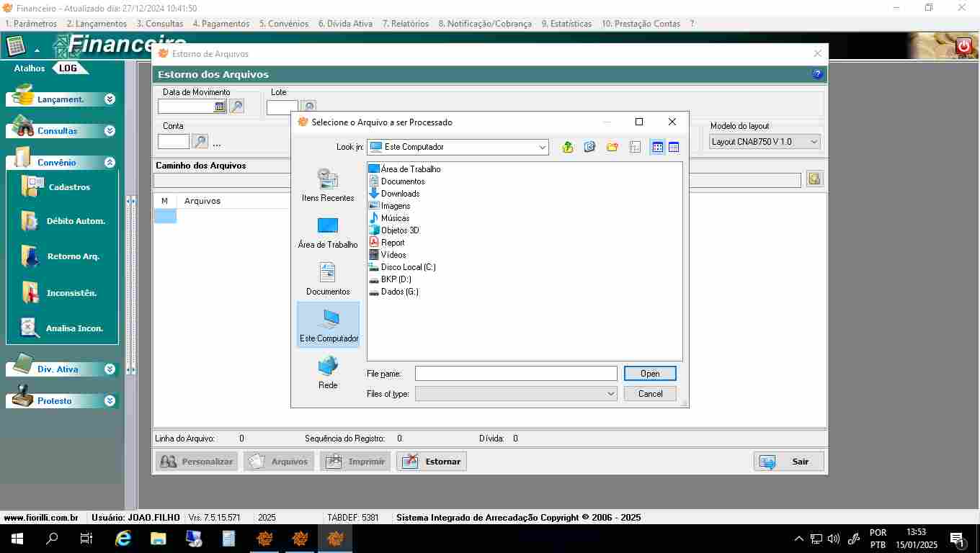
Task: Switch to list view in file dialog
Action: pos(657,147)
